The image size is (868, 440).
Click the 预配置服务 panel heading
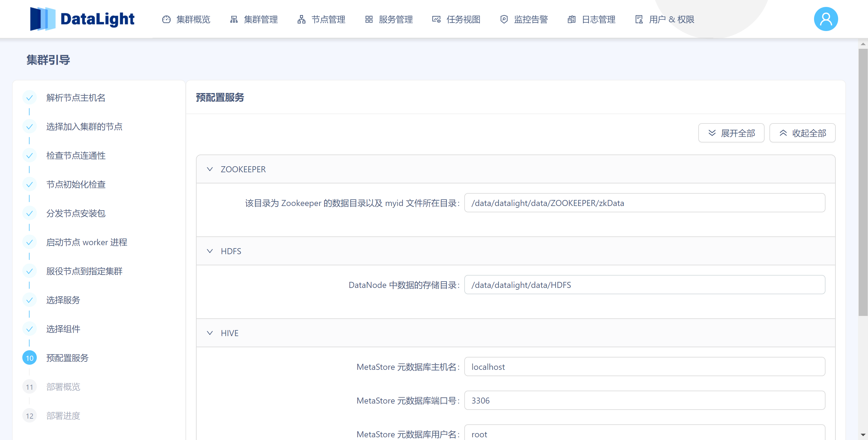[x=220, y=98]
